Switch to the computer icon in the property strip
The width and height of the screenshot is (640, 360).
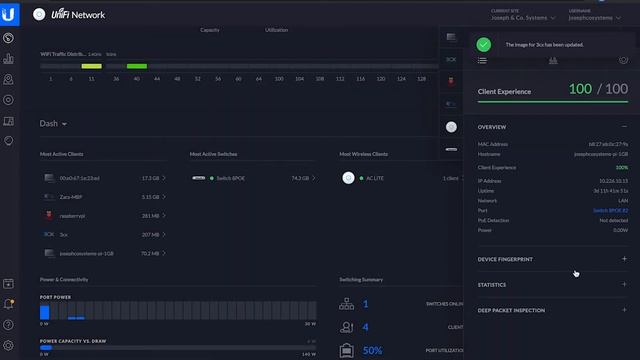(451, 37)
